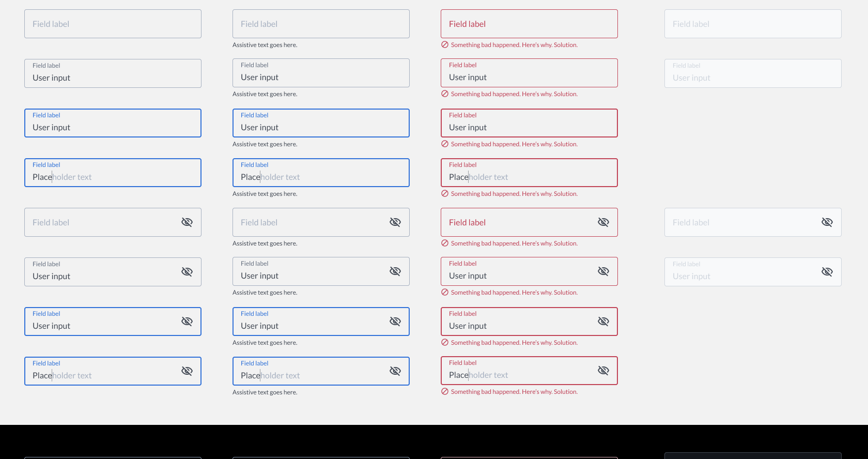Click error message under red Placeholder field without eye icon
Viewport: 868px width, 459px height.
click(514, 194)
